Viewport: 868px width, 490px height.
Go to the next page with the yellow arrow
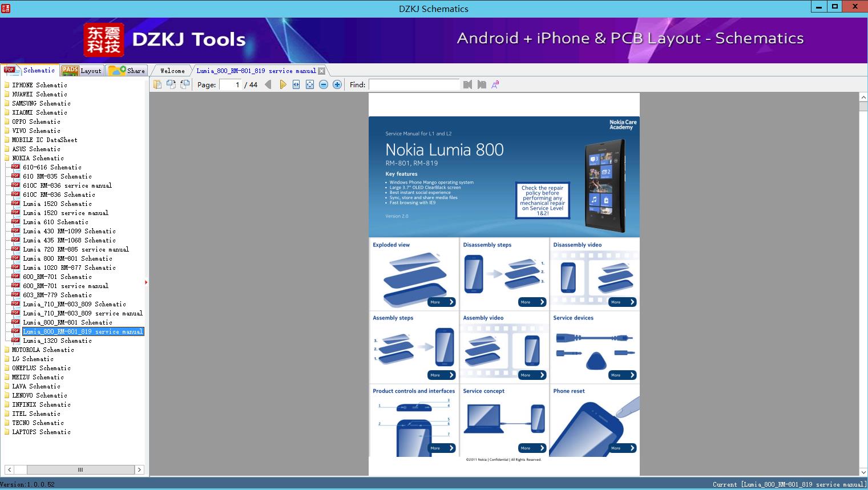pos(282,84)
